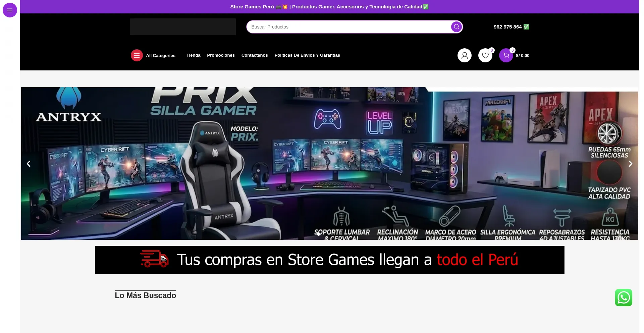Screen dimensions: 644x333
Task: Click the Antryx Prix silla gamer banner
Action: 330,163
